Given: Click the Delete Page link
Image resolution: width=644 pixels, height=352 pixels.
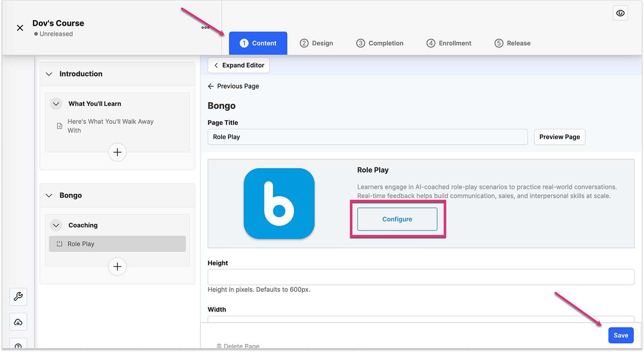Looking at the screenshot, I should click(x=238, y=346).
